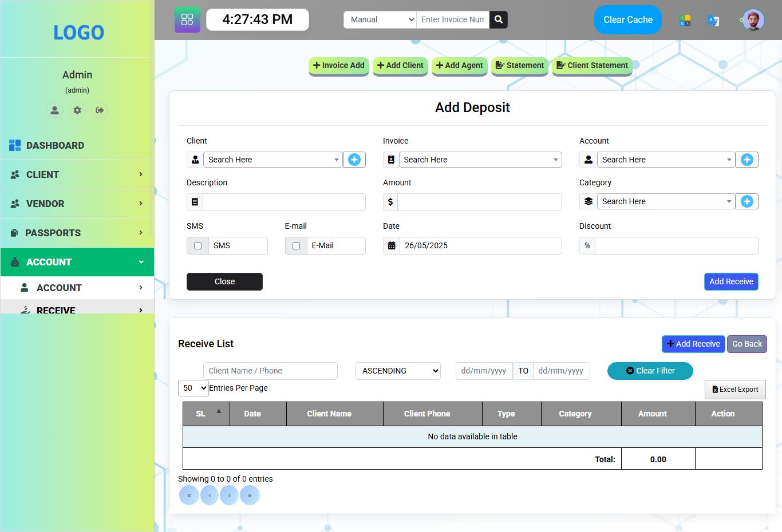Screen dimensions: 782x532
Task: Open the Invoice Search Here dropdown
Action: 480,160
